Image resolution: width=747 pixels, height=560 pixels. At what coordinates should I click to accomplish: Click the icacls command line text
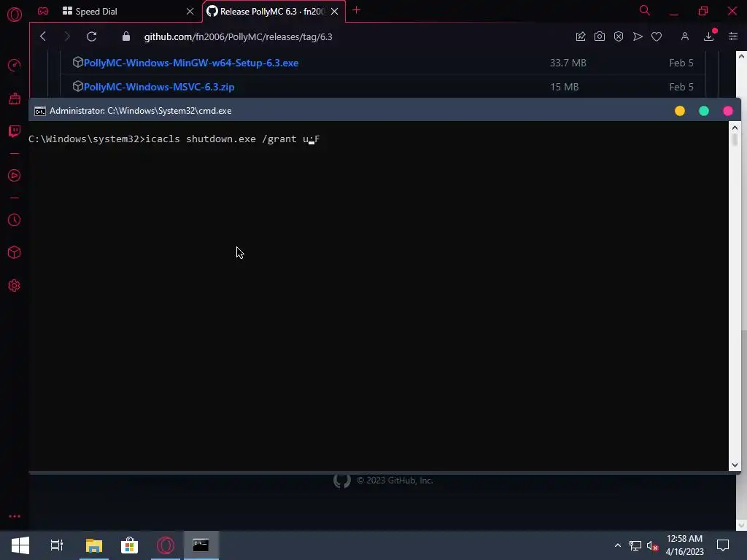(233, 139)
